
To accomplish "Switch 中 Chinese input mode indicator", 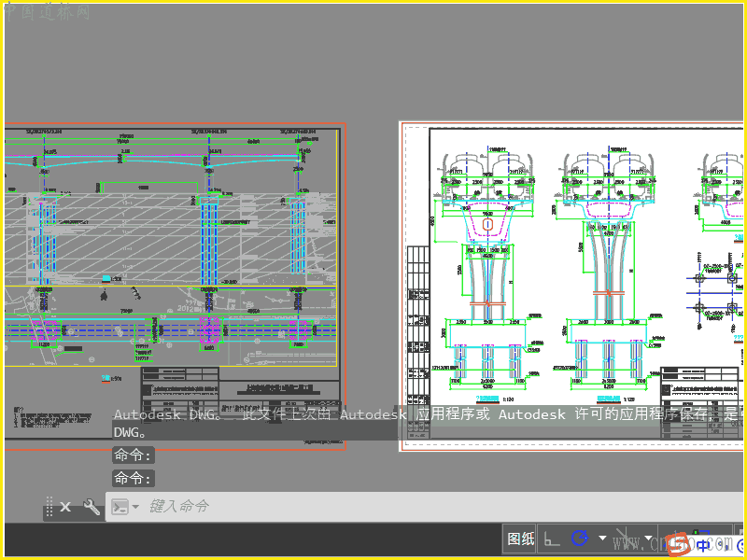I will [x=703, y=544].
